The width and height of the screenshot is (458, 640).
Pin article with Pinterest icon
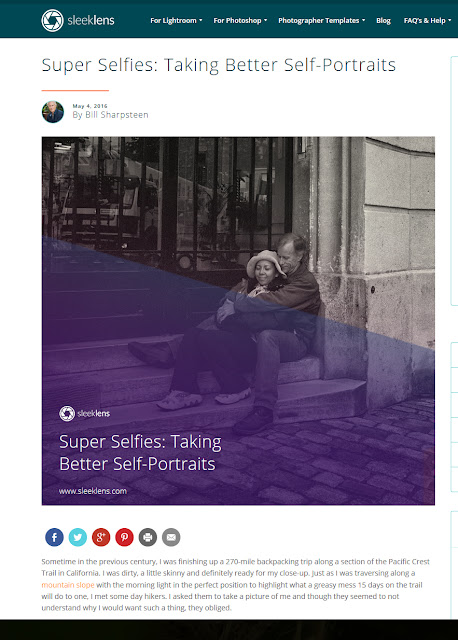click(125, 537)
